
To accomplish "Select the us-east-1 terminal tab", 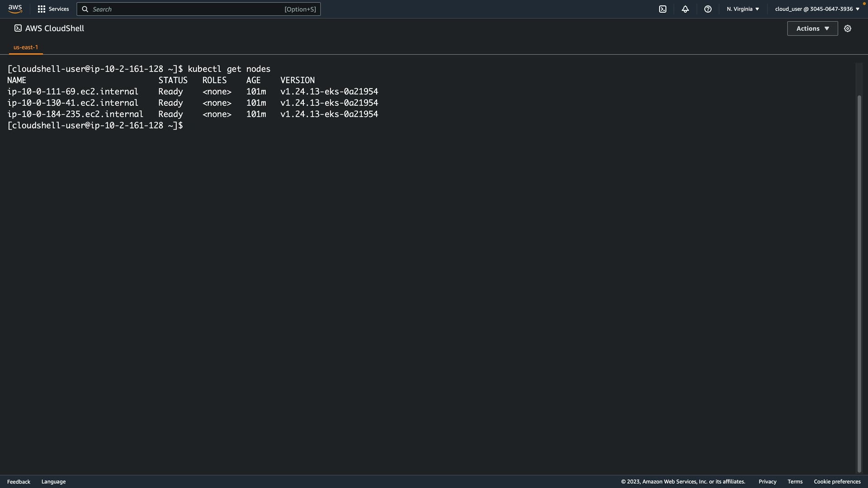I will pos(26,47).
